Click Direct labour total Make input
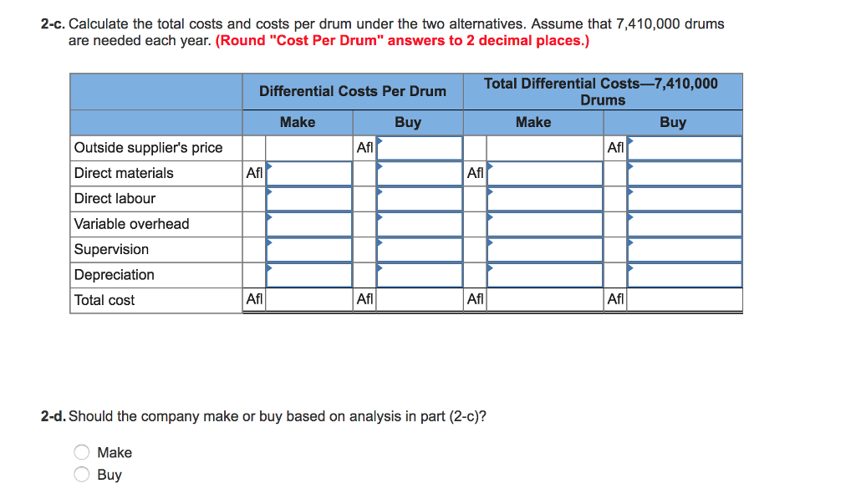856x504 pixels. click(x=545, y=199)
